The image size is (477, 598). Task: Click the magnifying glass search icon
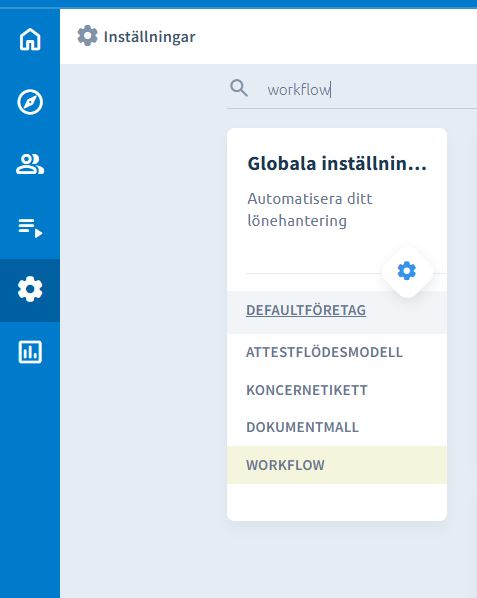click(x=239, y=88)
